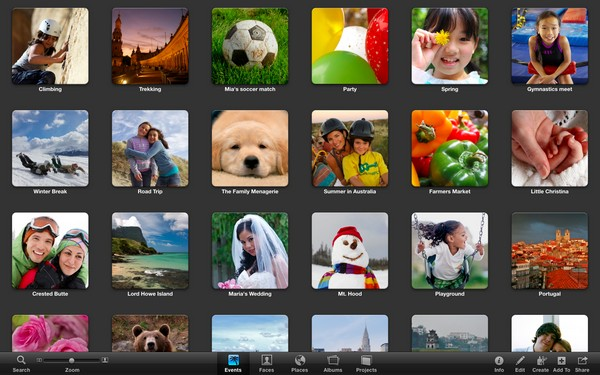Image resolution: width=600 pixels, height=375 pixels.
Task: Open the Climbing event thumbnail
Action: pos(50,46)
